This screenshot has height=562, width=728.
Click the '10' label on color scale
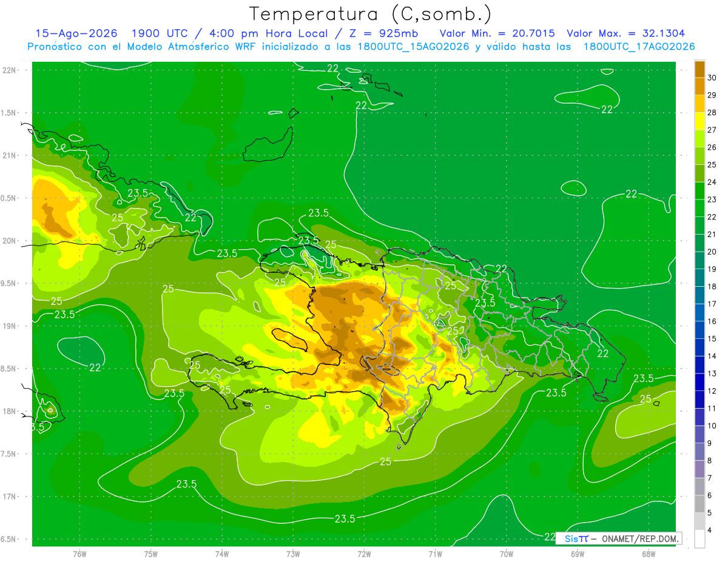tap(712, 426)
